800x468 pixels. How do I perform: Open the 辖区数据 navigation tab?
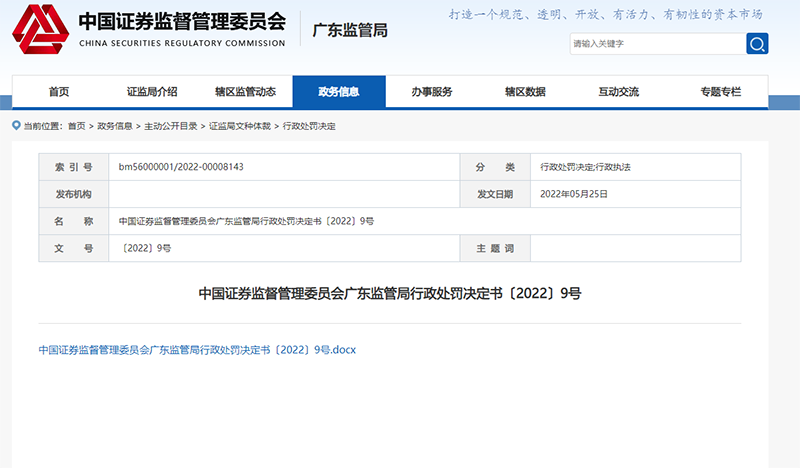click(x=526, y=92)
